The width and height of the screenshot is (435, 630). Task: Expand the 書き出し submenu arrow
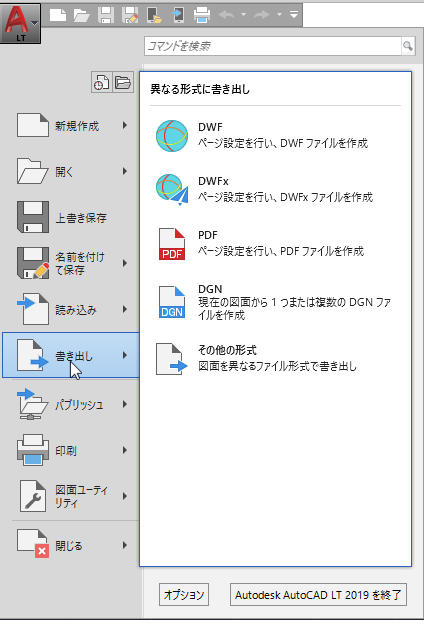pyautogui.click(x=125, y=355)
